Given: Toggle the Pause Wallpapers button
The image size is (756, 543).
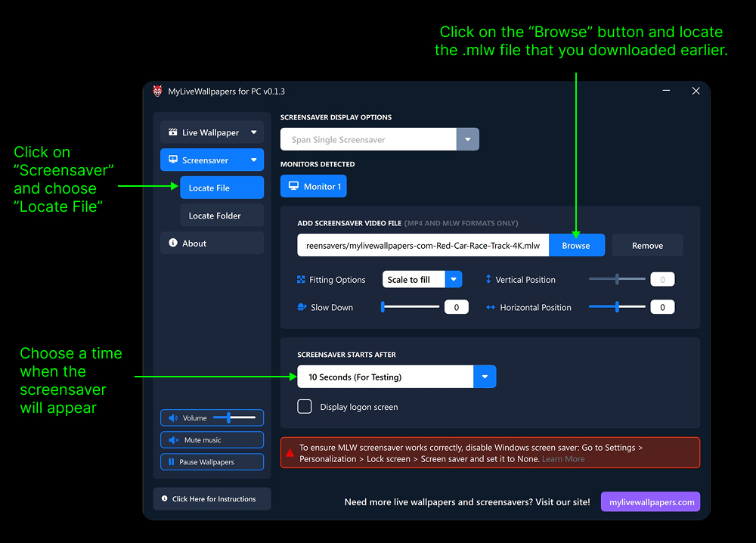Looking at the screenshot, I should pyautogui.click(x=212, y=462).
